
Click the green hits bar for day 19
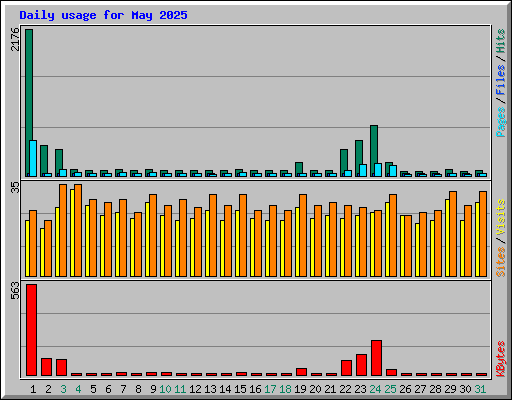(x=299, y=169)
